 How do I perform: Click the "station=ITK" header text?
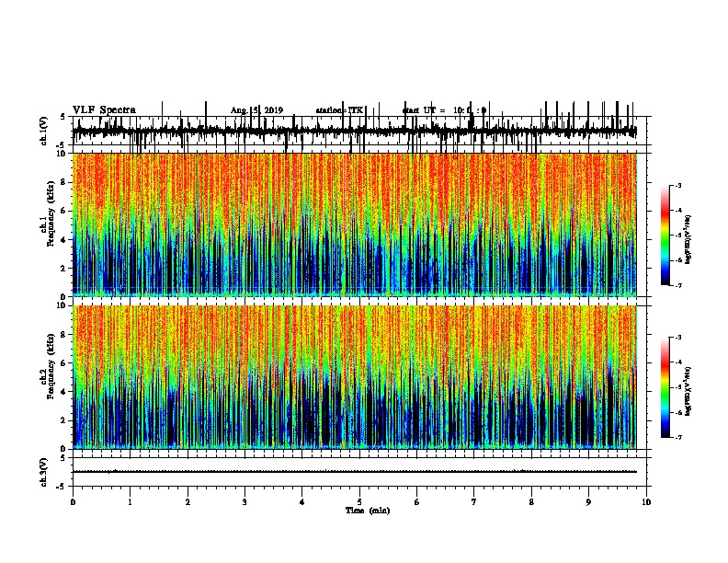click(x=339, y=110)
